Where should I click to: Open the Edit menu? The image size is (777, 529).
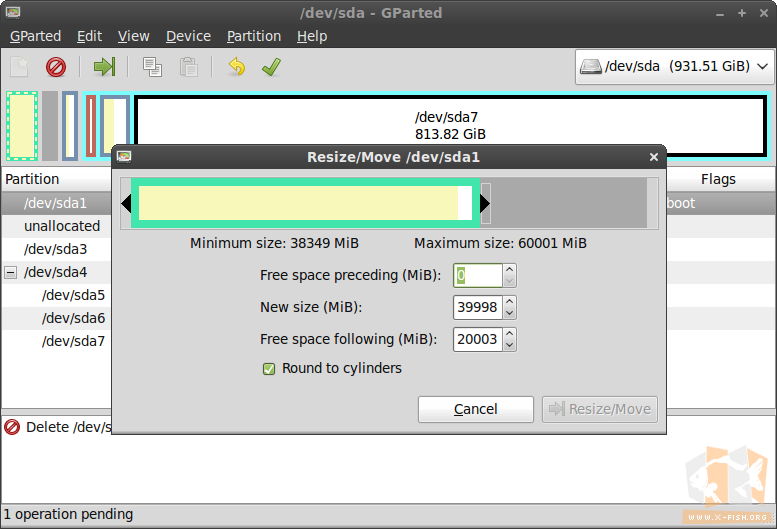point(89,36)
